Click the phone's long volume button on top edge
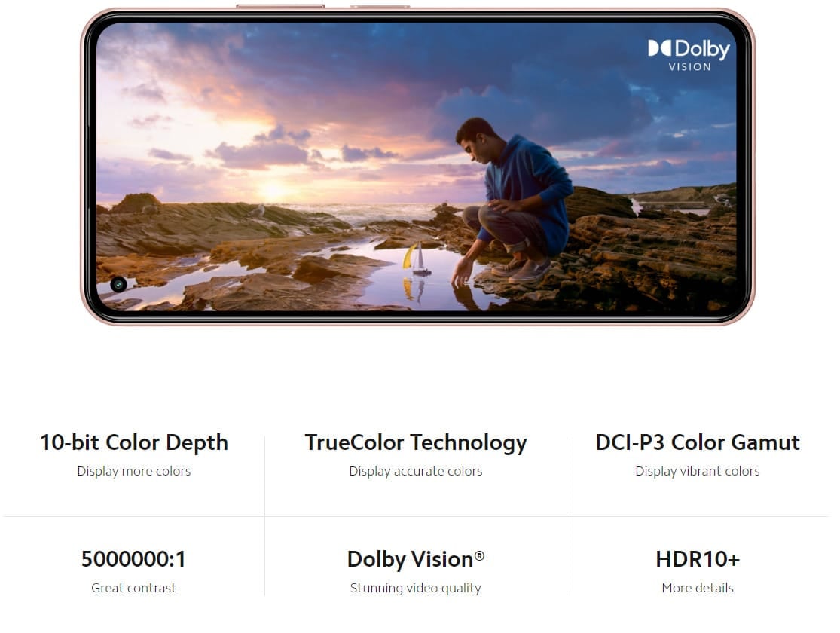This screenshot has height=633, width=840. [279, 7]
